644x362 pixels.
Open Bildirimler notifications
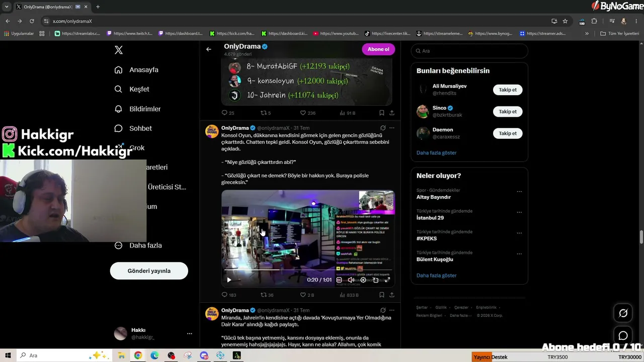[137, 109]
